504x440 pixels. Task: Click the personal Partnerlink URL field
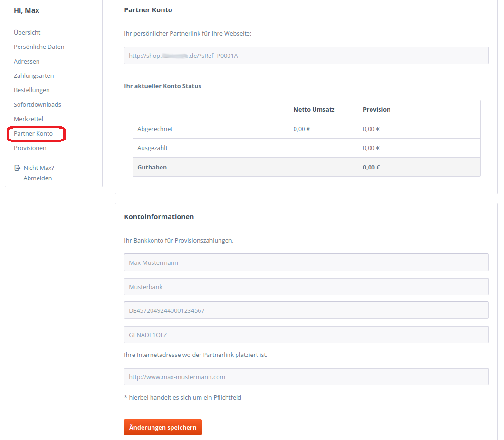point(306,56)
